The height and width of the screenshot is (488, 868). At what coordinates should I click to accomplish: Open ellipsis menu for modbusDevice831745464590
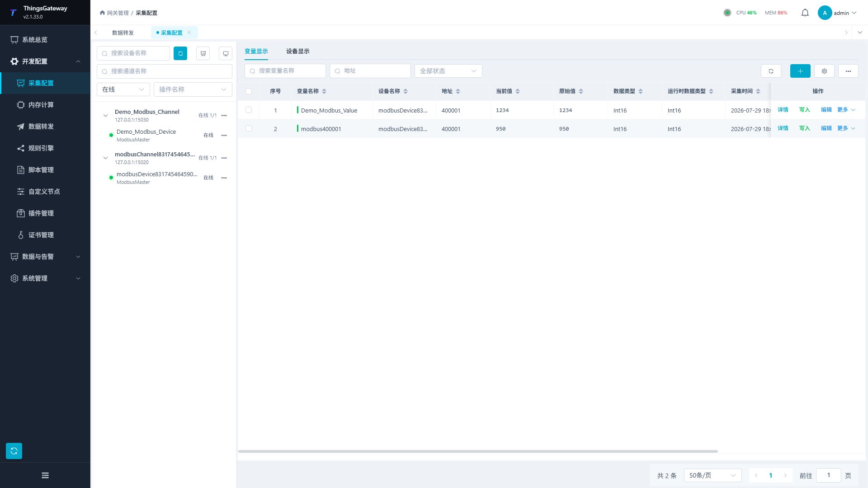click(224, 178)
